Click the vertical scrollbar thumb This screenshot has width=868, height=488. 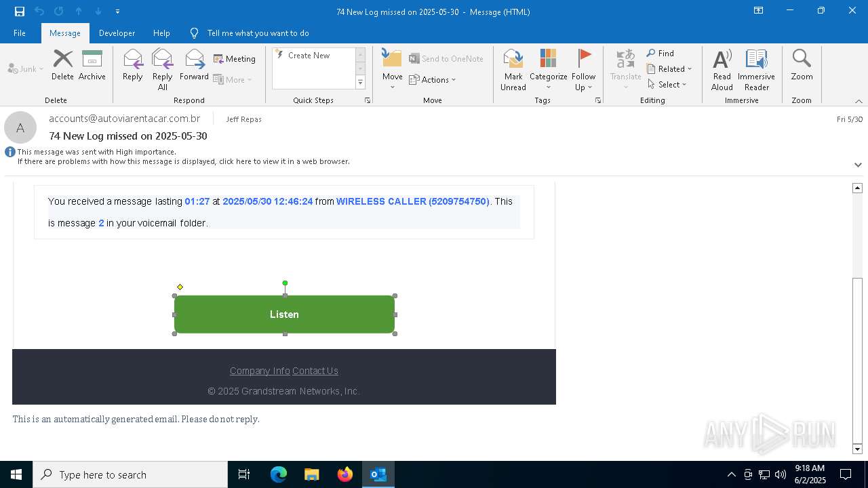tap(857, 359)
